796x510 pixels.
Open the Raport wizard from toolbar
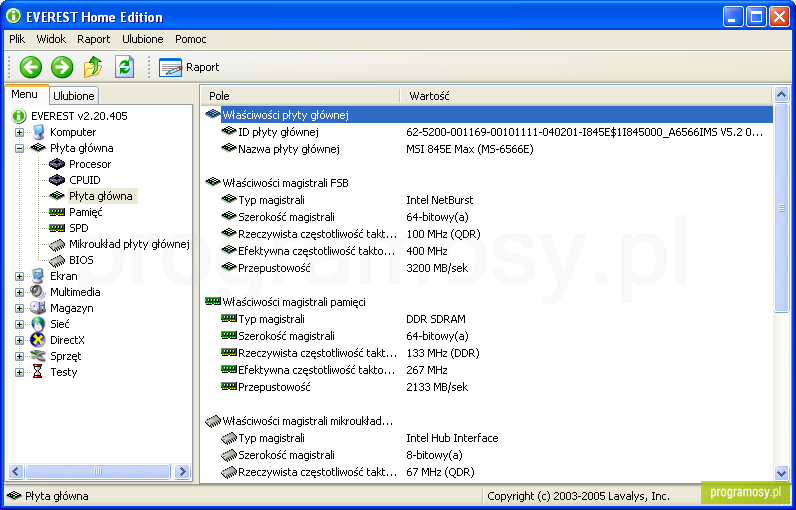tap(189, 67)
